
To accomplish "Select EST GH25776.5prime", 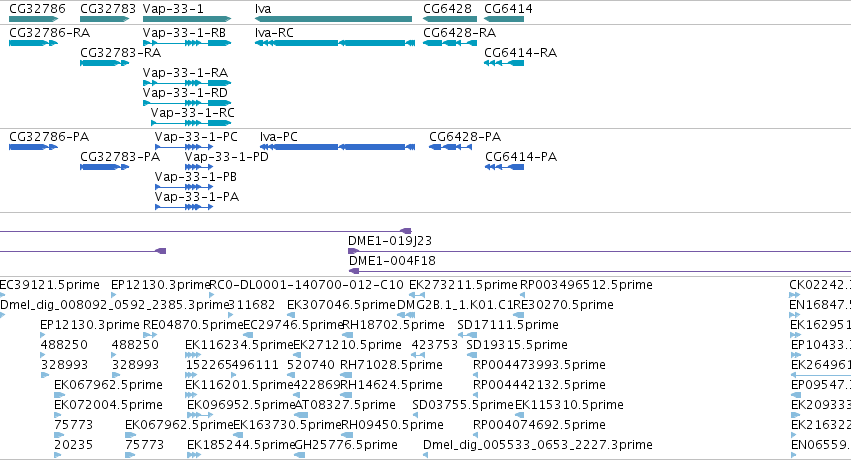I will click(300, 456).
